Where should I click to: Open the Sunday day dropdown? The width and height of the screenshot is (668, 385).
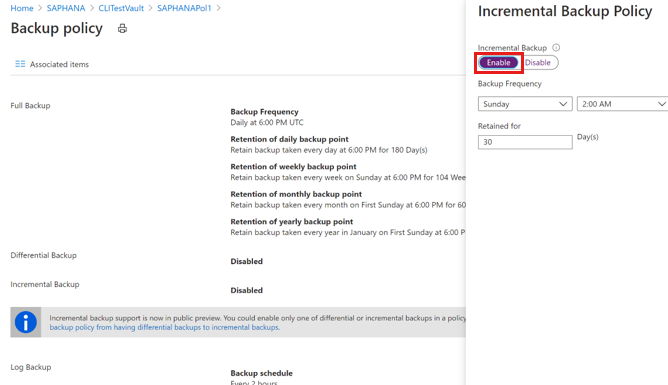525,104
